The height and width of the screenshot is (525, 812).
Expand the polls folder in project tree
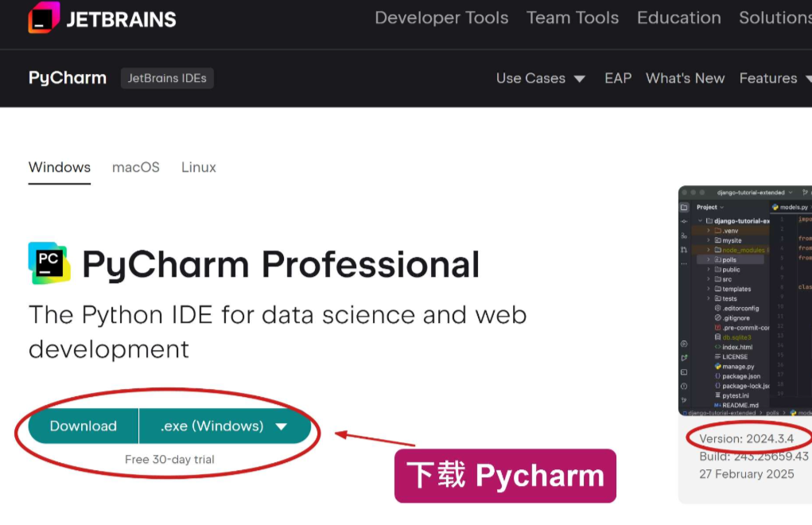(708, 260)
